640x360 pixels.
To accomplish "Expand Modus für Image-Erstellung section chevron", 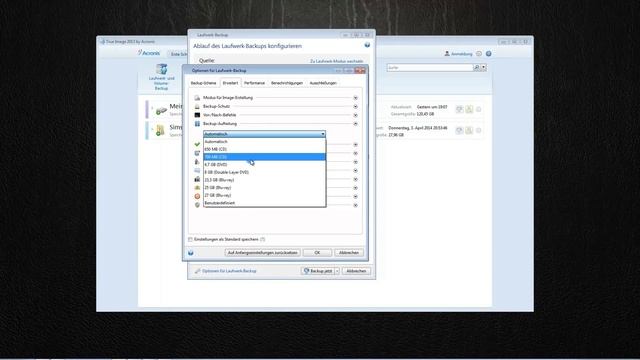I will [x=356, y=98].
